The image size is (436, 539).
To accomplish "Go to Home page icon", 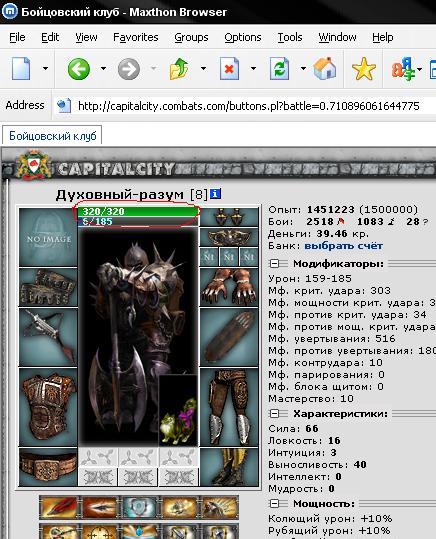I will point(325,68).
